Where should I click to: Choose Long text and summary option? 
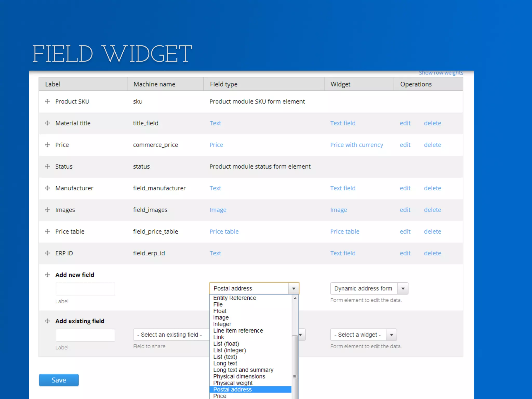point(251,370)
